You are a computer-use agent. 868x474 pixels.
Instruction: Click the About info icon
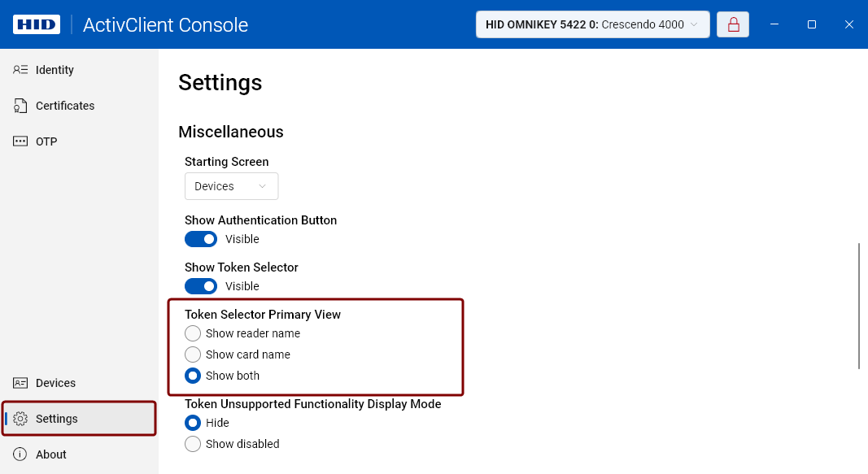(x=20, y=454)
